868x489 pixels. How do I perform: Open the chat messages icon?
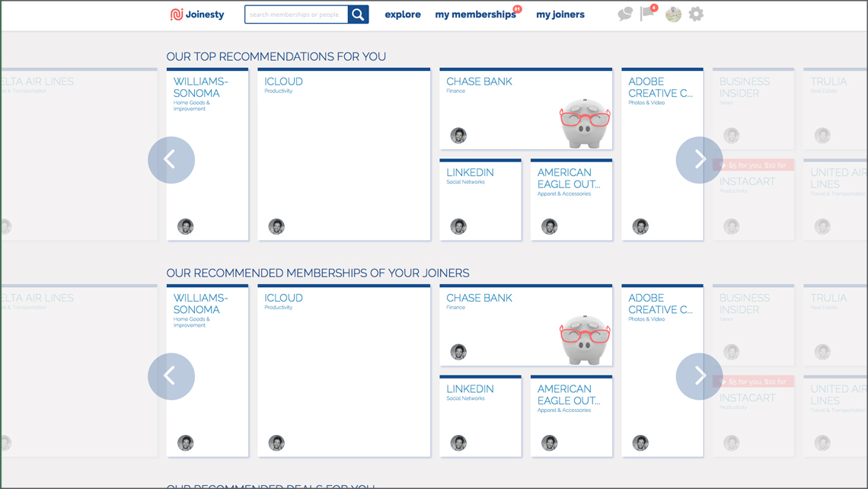tap(625, 14)
